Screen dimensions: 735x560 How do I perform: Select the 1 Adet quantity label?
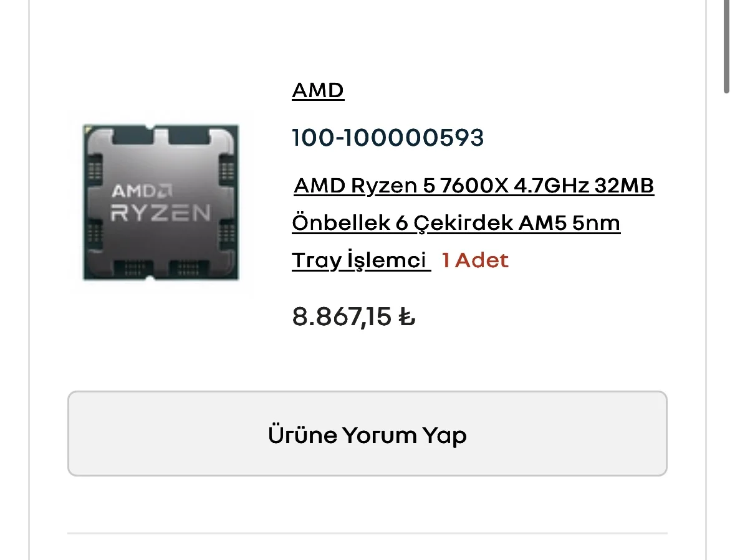click(x=475, y=260)
